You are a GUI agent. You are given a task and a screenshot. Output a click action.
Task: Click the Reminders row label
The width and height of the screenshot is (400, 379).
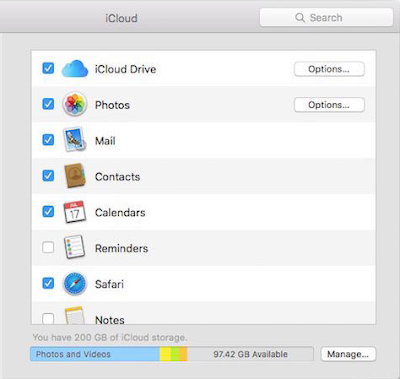pyautogui.click(x=121, y=248)
